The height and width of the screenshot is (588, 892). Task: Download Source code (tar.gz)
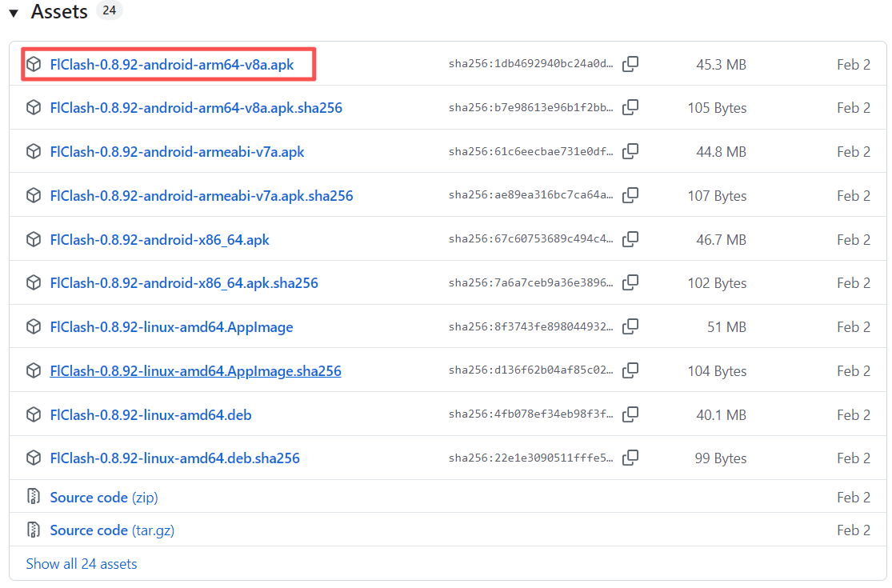(x=112, y=530)
